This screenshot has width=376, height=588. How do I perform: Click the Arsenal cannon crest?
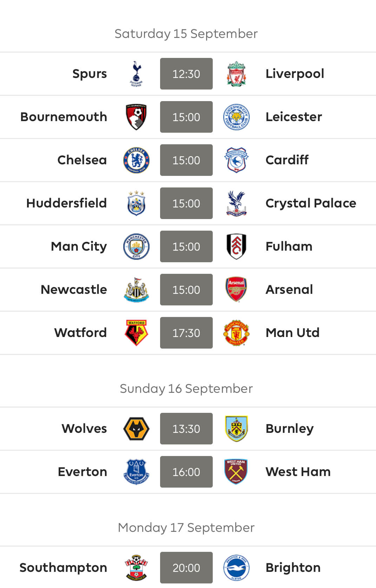[x=236, y=290]
